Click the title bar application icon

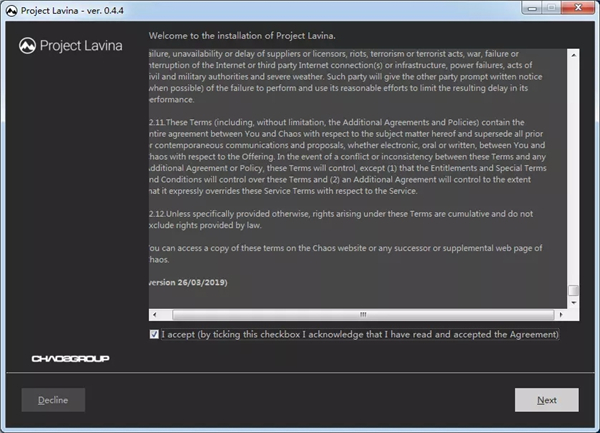click(x=10, y=10)
